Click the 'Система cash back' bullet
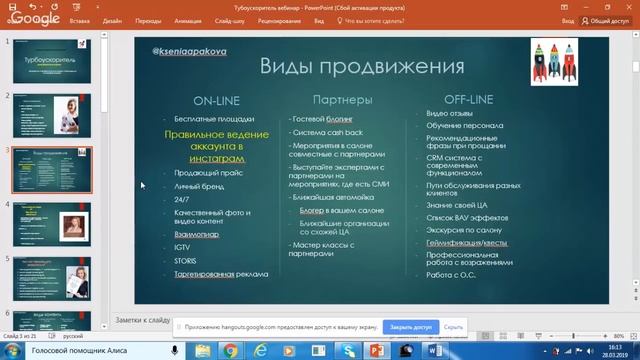The height and width of the screenshot is (360, 640). point(327,133)
